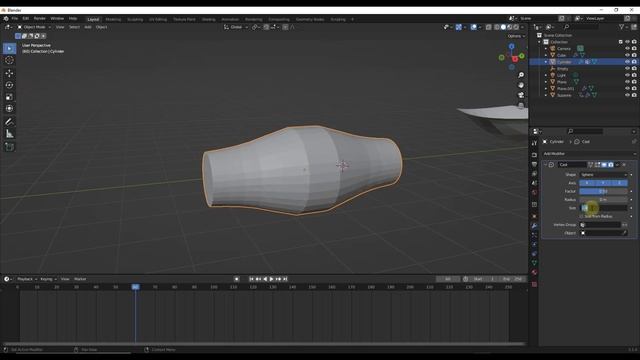The image size is (640, 360).
Task: Open the Object properties tab
Action: [534, 216]
